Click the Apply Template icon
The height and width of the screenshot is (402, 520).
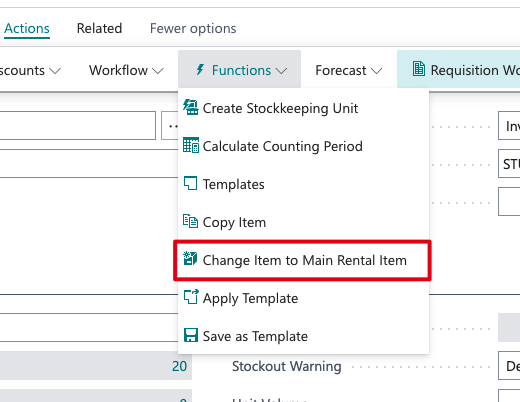pos(191,297)
